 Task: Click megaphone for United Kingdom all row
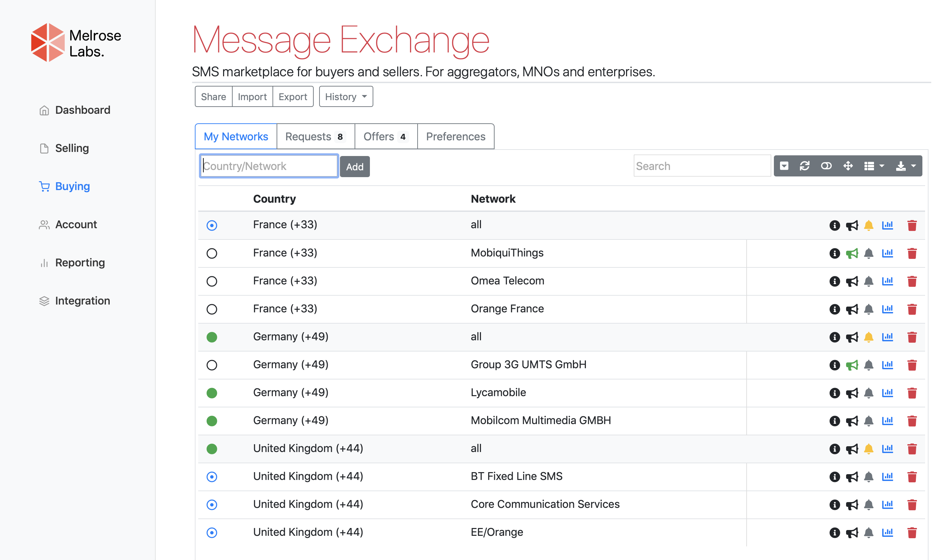tap(852, 449)
